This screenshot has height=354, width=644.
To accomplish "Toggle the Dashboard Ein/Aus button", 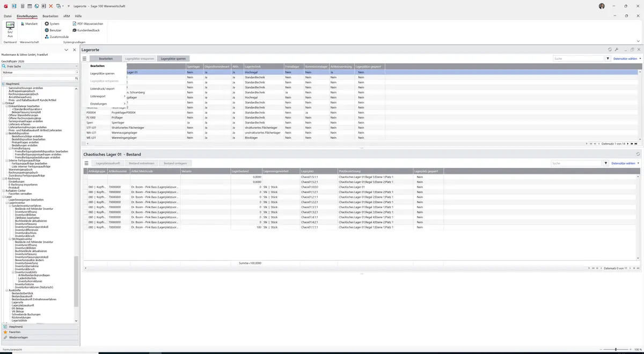I will tap(10, 29).
